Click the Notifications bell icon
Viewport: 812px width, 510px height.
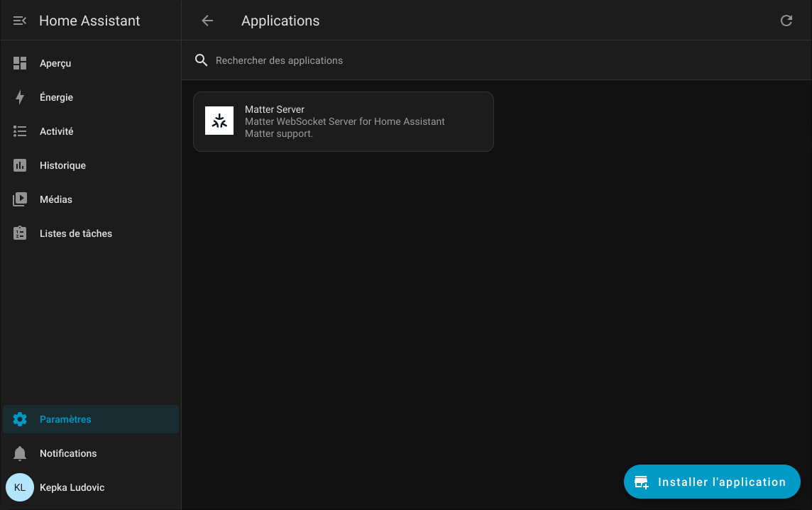[20, 454]
